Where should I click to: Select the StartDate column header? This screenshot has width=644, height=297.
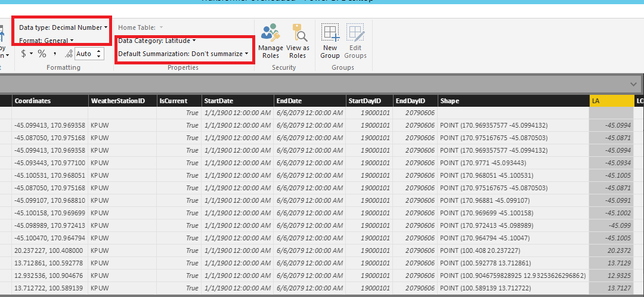tap(238, 101)
